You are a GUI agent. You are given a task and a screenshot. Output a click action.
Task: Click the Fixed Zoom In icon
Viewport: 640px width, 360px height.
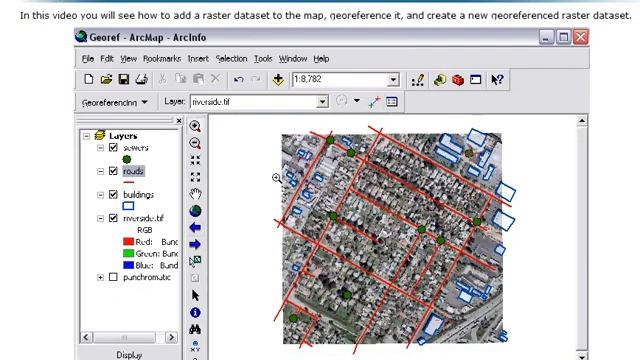pos(195,160)
